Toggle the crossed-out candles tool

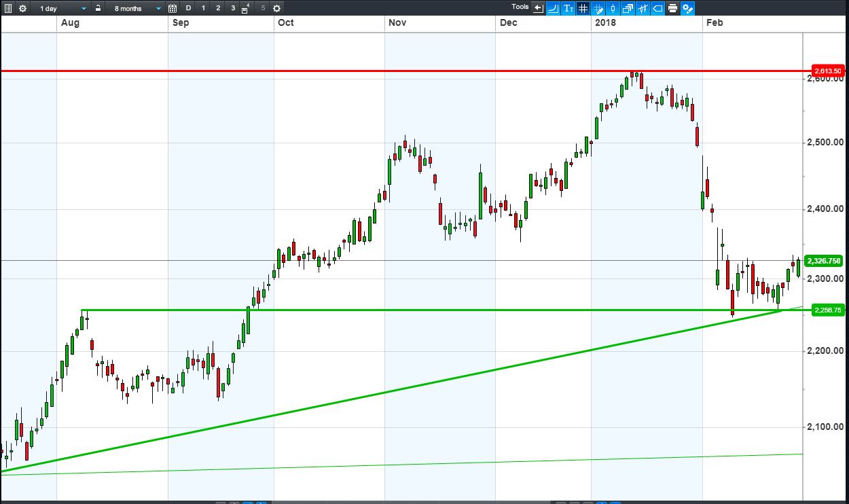643,8
